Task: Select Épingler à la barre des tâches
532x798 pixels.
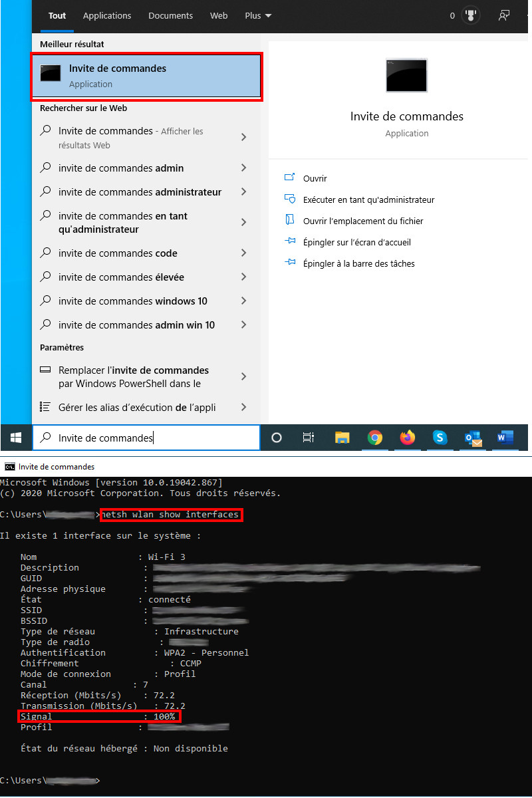Action: pos(350,263)
